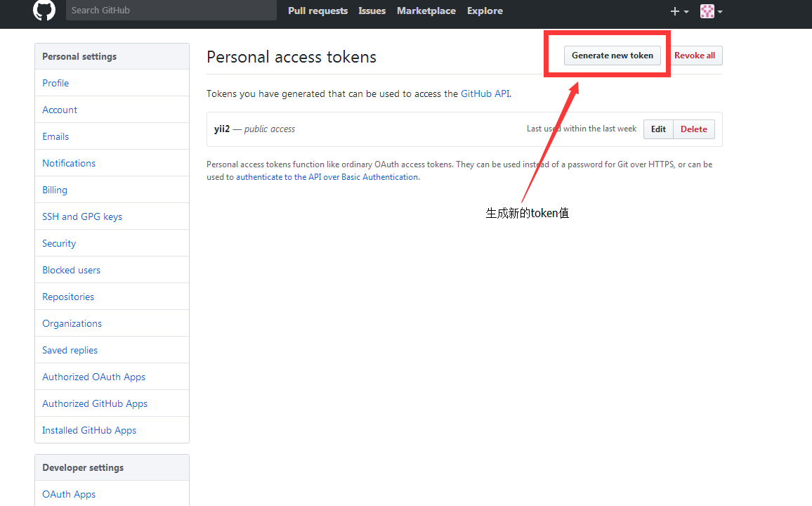812x506 pixels.
Task: Select Profile in Personal settings
Action: pos(55,83)
